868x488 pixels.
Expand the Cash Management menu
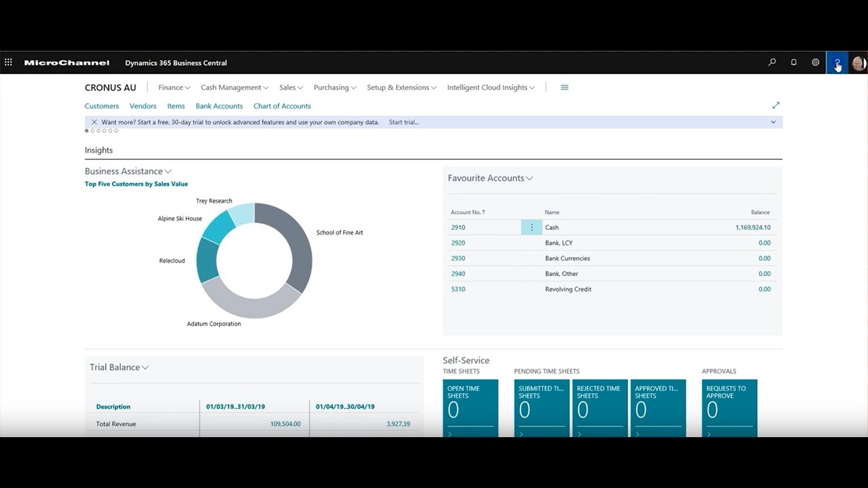pos(235,87)
